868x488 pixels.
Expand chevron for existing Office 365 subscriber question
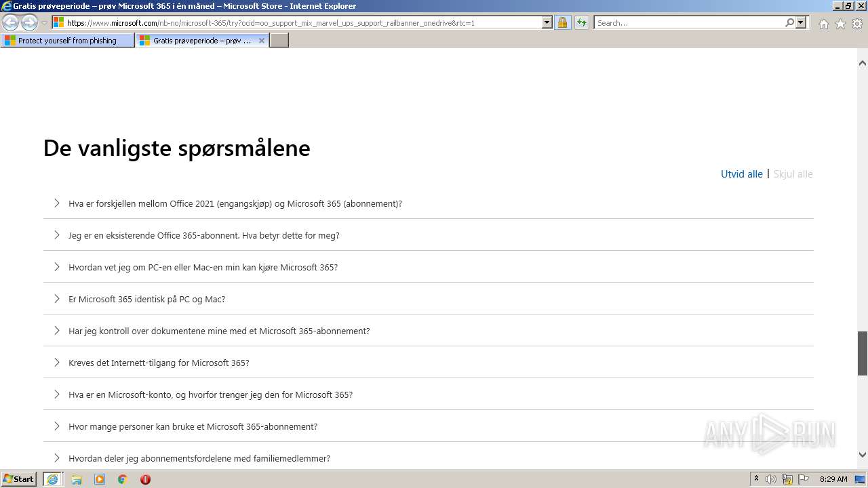point(57,235)
